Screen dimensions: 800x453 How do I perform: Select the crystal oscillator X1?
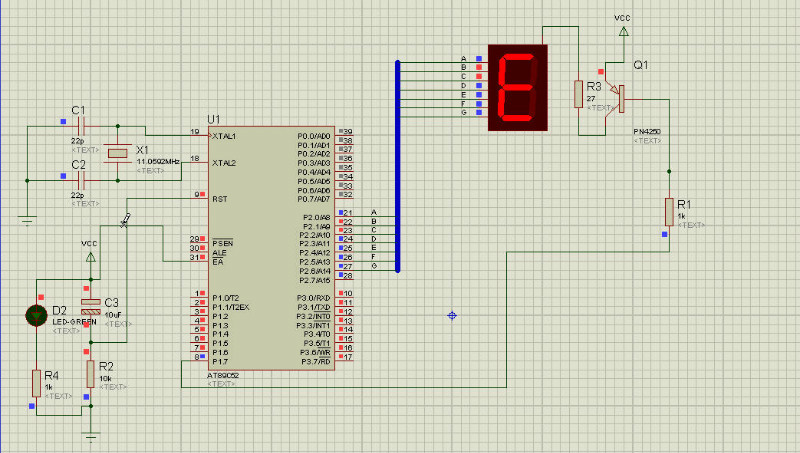[x=119, y=153]
